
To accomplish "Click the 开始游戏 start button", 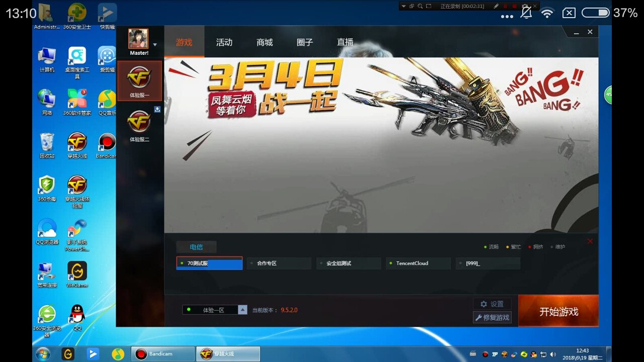I will pyautogui.click(x=558, y=311).
